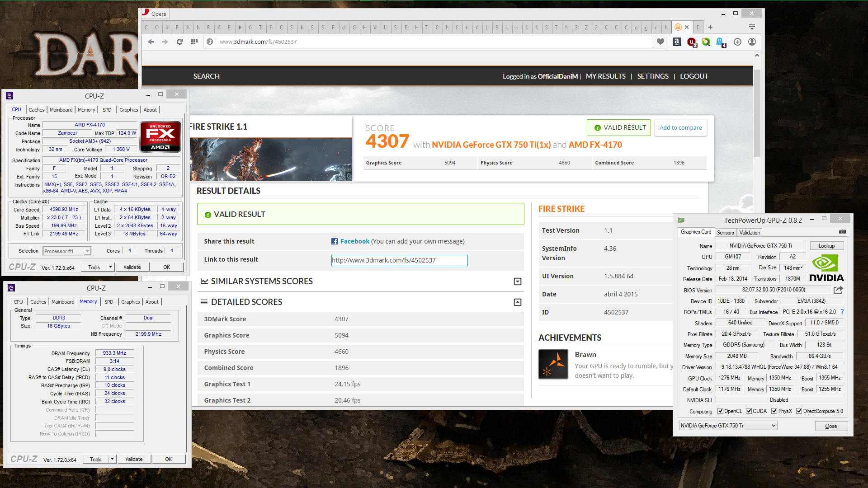Click the Opera forward navigation arrow
Viewport: 868px width, 488px height.
165,42
